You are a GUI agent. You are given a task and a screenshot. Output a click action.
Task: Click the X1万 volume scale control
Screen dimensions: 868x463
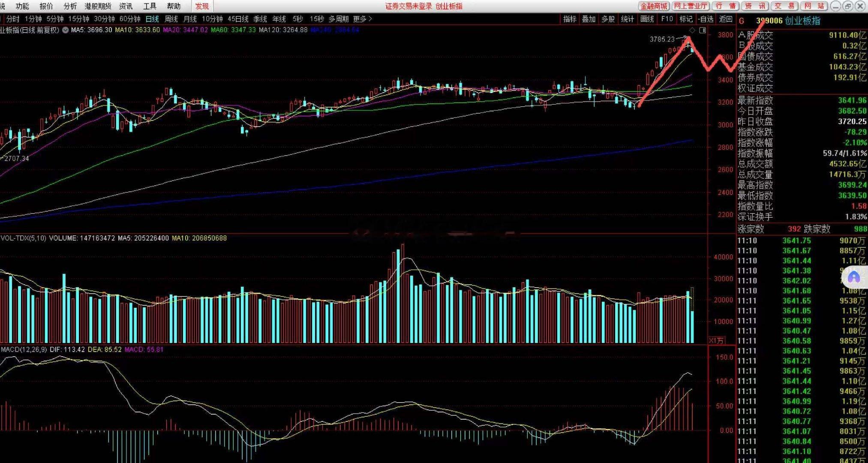pos(716,340)
